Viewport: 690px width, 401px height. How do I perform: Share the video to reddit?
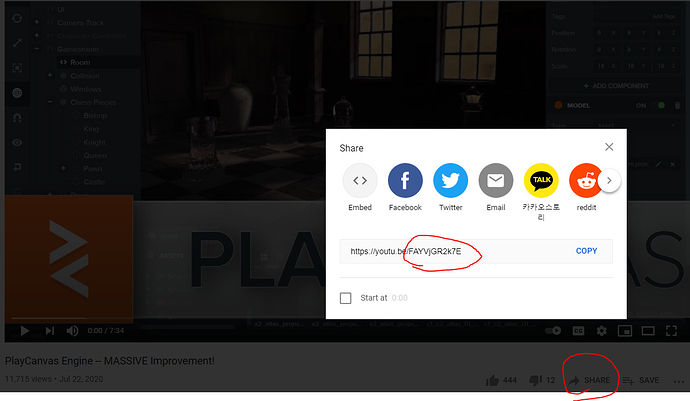[584, 181]
